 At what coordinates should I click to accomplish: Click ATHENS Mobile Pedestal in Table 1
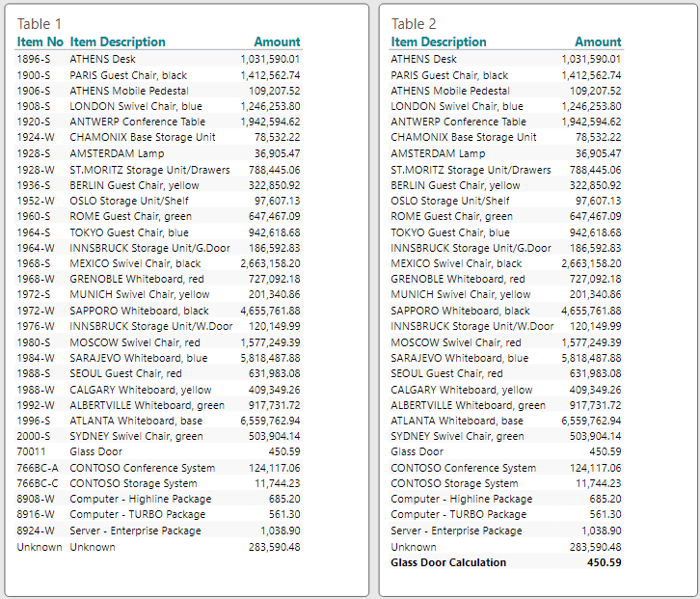pyautogui.click(x=129, y=91)
